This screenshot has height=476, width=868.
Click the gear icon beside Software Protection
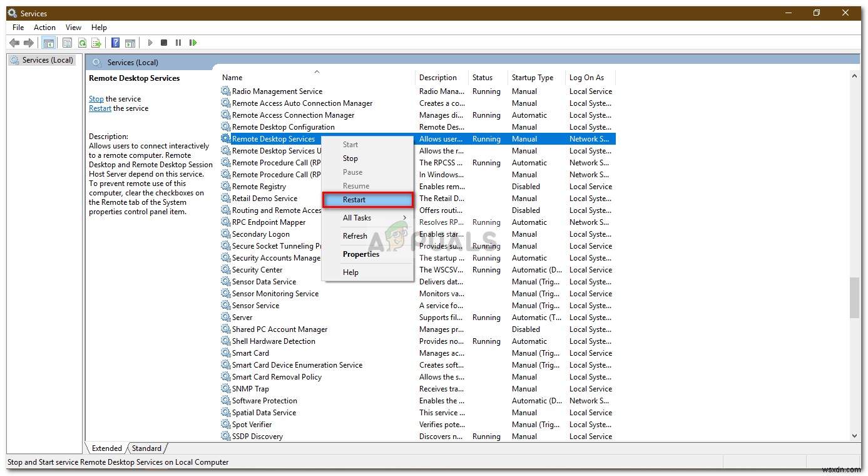[x=226, y=401]
